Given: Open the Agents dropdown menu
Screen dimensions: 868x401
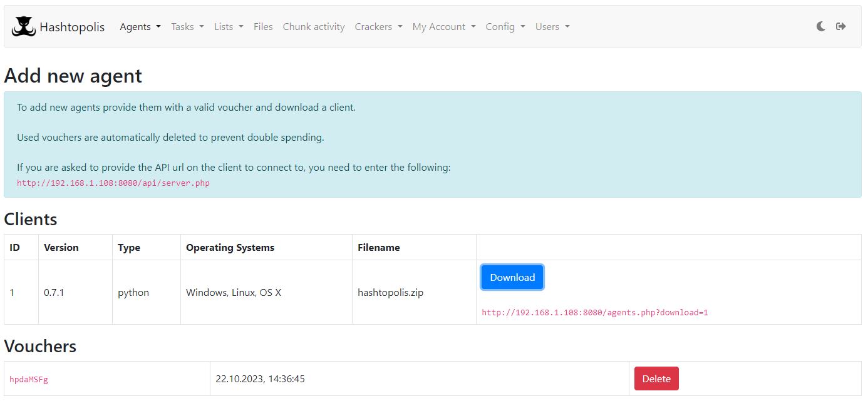Looking at the screenshot, I should (140, 27).
